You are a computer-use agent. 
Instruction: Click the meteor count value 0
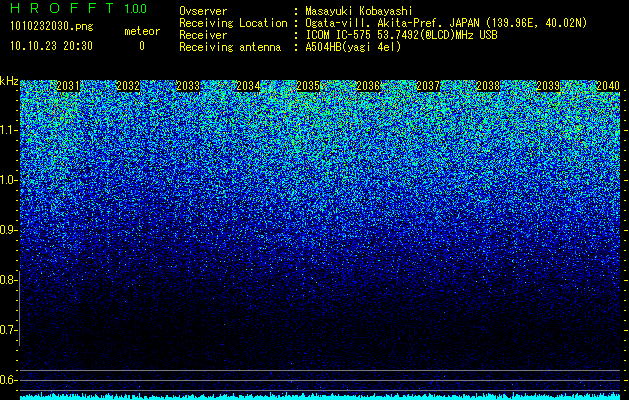coord(142,46)
